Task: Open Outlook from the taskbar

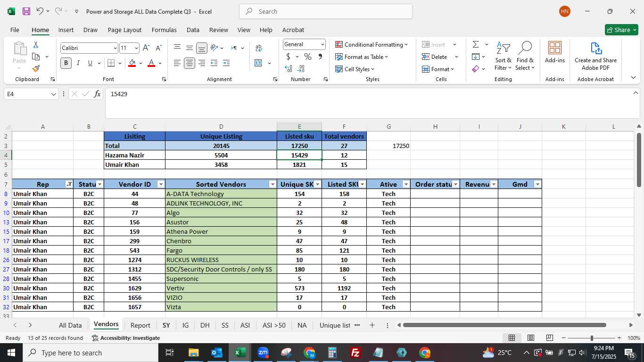Action: (216, 353)
